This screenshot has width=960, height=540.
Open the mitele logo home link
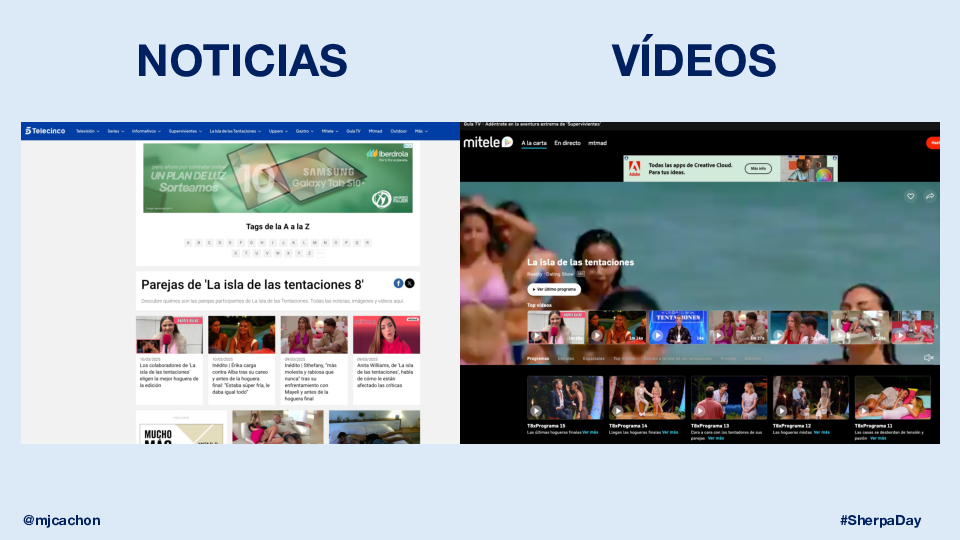tap(487, 143)
